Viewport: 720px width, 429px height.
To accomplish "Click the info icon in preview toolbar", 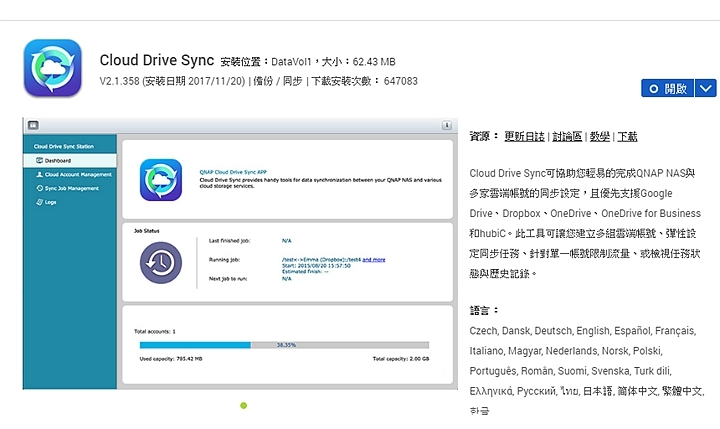I will [446, 125].
